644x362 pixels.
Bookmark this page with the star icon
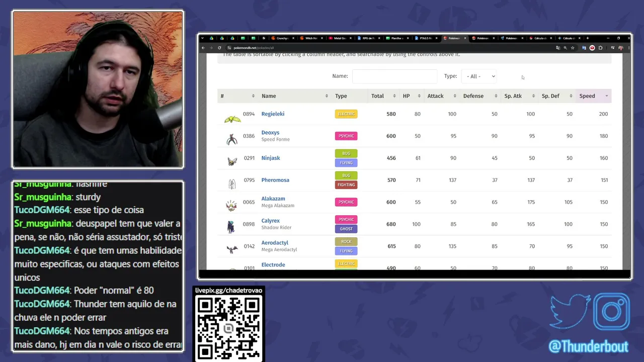pos(573,48)
